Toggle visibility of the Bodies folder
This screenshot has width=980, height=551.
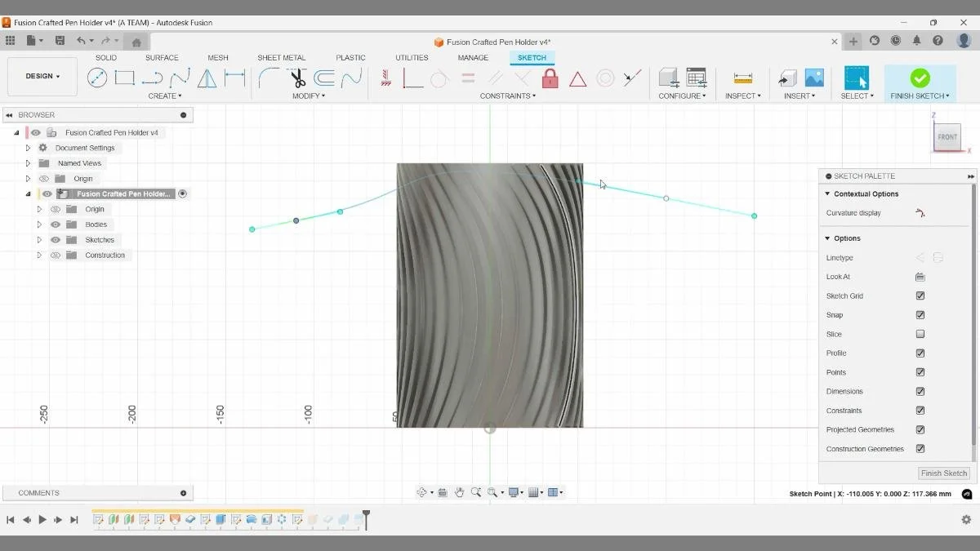55,224
